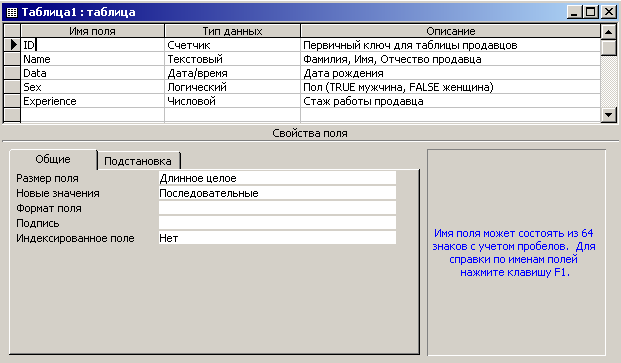Switch to the Общие tab
Image resolution: width=621 pixels, height=363 pixels.
click(x=53, y=159)
